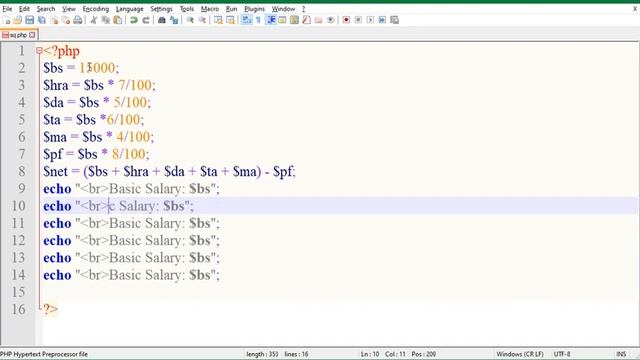Click the Redo arrow icon
Viewport: 640px width, 360px height.
[146, 20]
